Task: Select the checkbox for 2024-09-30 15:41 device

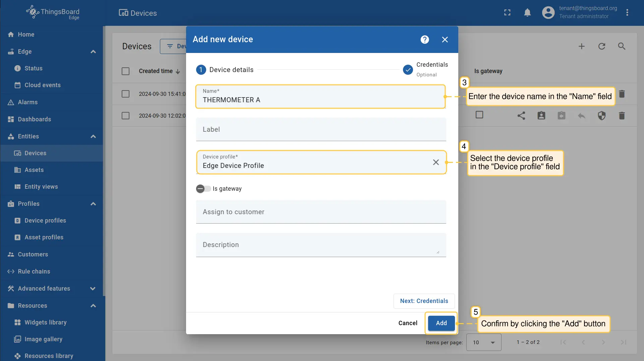Action: tap(125, 94)
